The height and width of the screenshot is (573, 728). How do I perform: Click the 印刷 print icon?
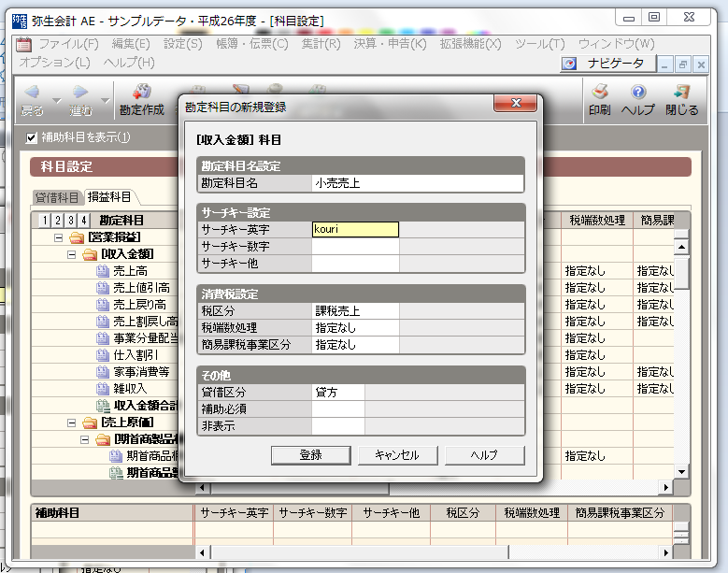tap(600, 93)
